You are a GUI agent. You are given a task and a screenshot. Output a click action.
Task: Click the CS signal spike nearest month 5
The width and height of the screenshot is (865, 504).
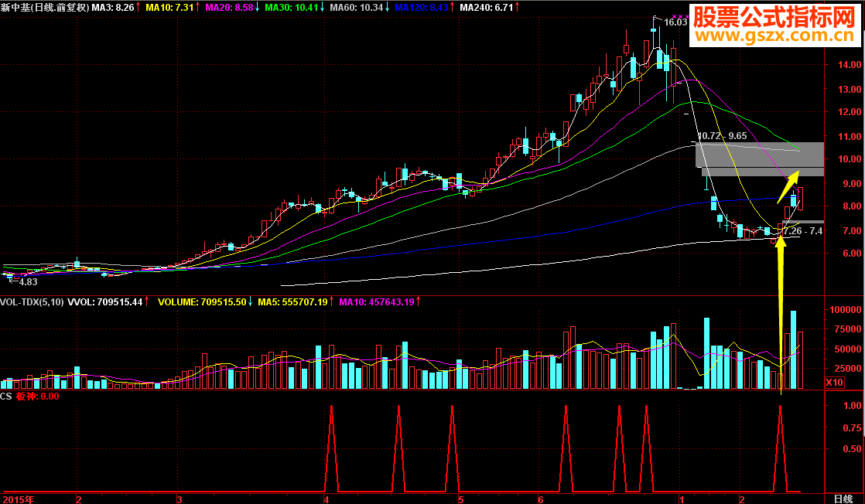(x=453, y=448)
